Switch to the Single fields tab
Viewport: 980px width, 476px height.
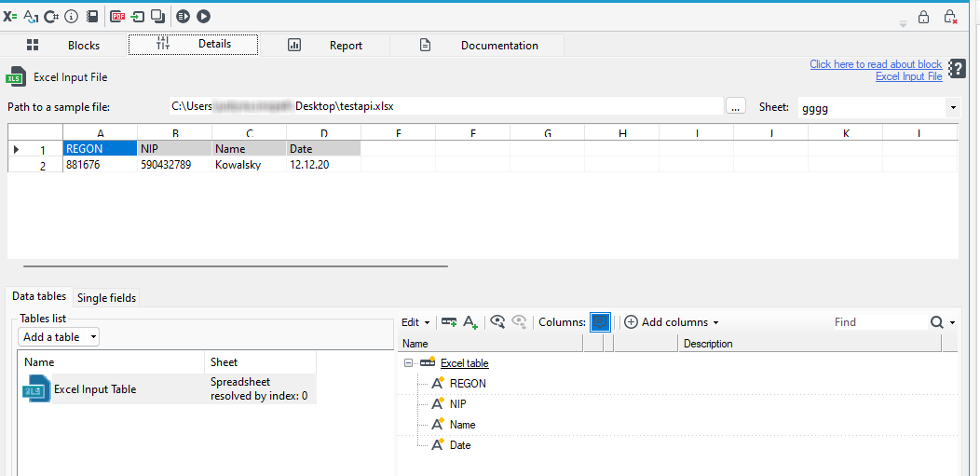106,298
